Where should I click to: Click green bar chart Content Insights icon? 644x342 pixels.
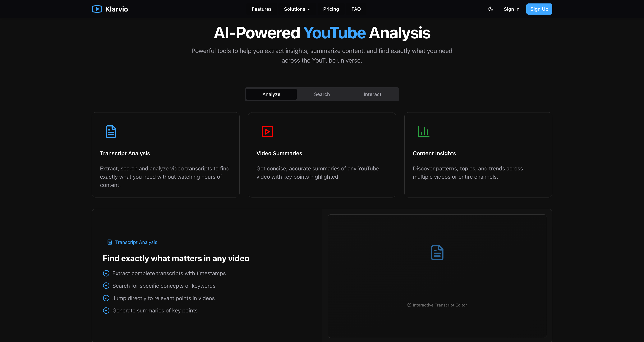click(x=424, y=132)
